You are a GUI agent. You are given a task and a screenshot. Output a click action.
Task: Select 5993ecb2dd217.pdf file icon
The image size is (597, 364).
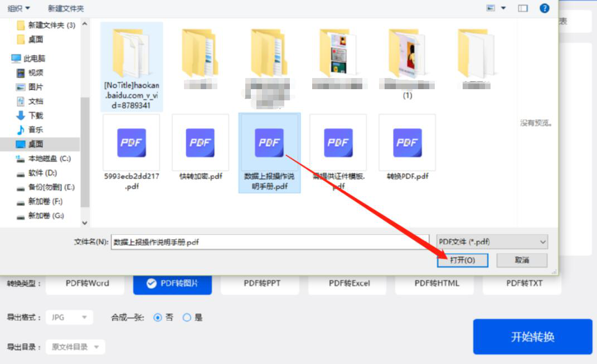[x=132, y=143]
